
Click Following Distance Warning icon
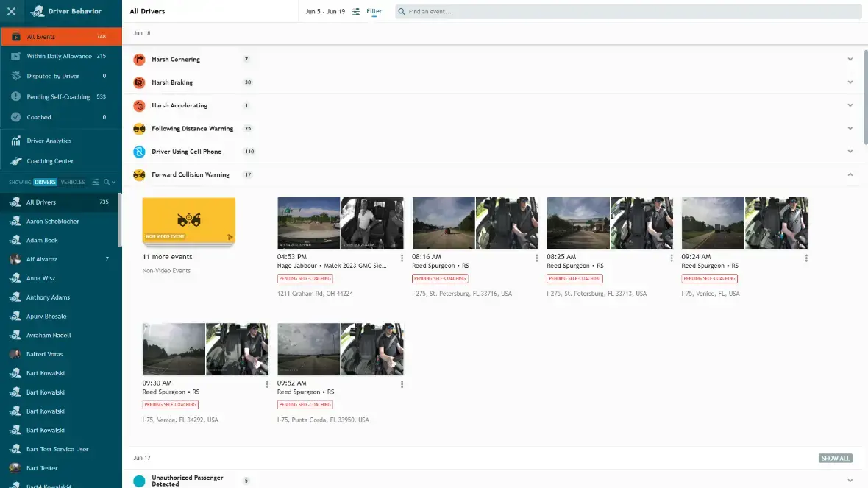[x=139, y=129]
